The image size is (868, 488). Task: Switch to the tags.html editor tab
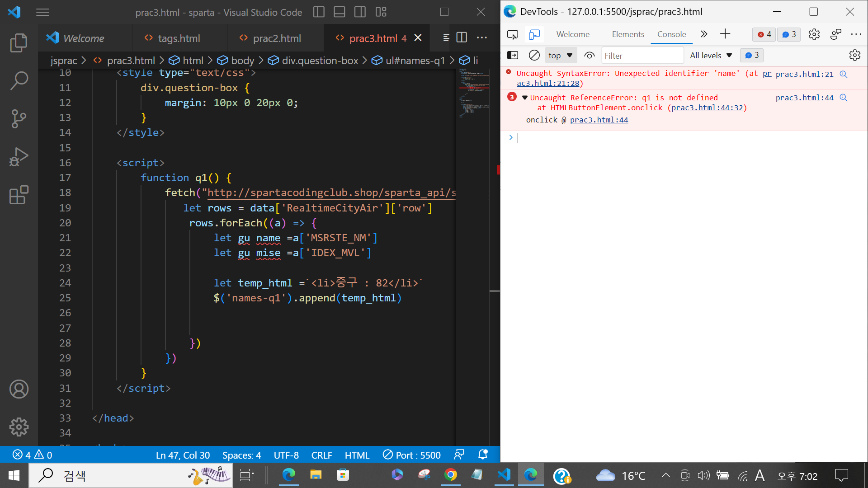179,38
